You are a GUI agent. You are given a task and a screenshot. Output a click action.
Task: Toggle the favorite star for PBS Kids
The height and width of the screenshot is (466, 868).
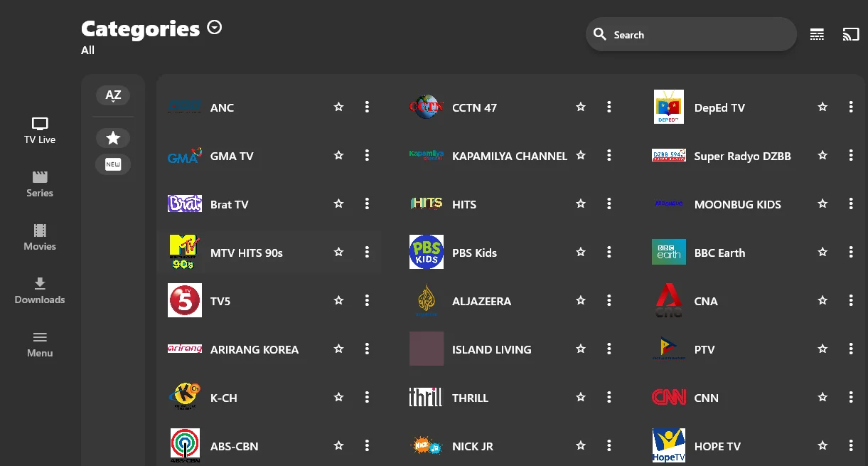[x=581, y=252]
